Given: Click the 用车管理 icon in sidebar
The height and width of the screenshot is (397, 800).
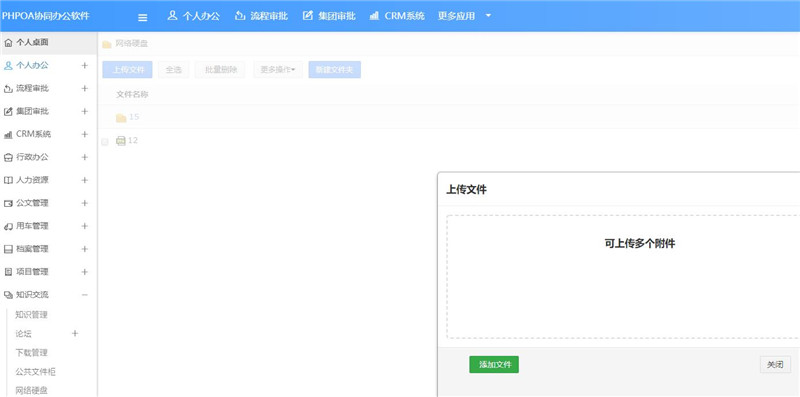Looking at the screenshot, I should 8,226.
